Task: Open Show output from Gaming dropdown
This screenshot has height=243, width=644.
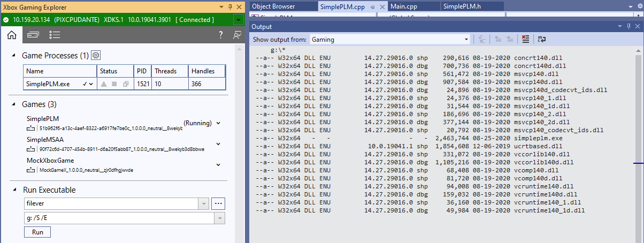Action: (466, 39)
